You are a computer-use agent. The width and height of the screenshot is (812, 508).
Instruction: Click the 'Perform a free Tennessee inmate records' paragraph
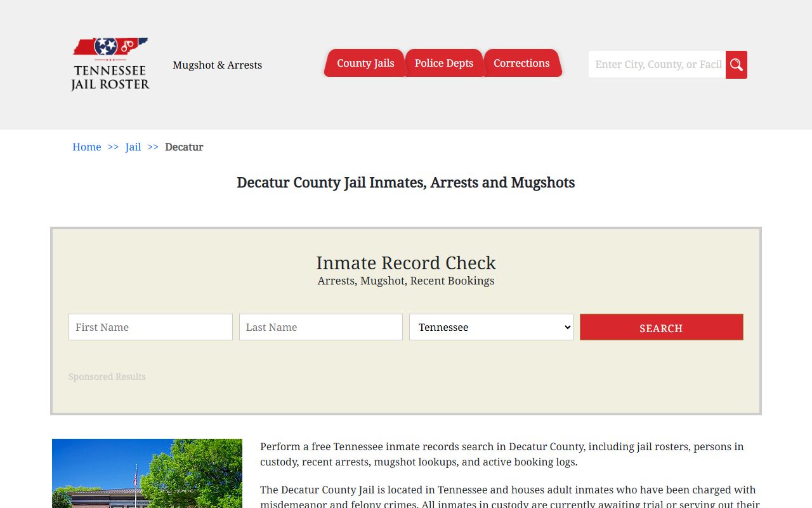502,454
